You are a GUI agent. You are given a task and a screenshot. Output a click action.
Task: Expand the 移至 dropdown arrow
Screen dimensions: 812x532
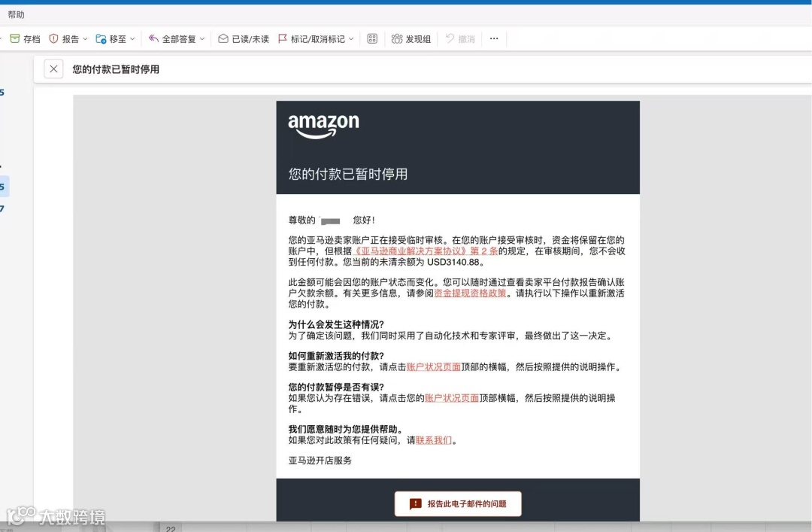[x=132, y=39]
